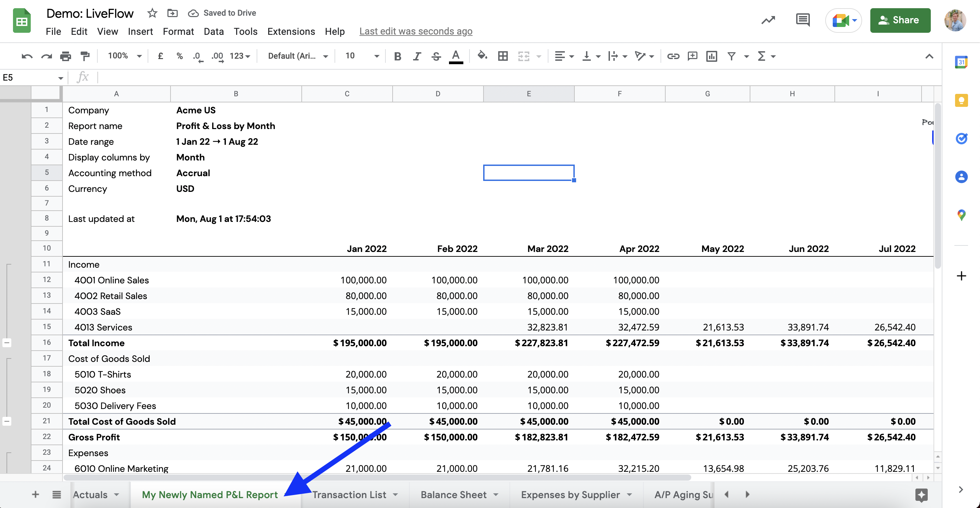The height and width of the screenshot is (508, 980).
Task: Open Google Contacts in the side panel
Action: (x=961, y=177)
